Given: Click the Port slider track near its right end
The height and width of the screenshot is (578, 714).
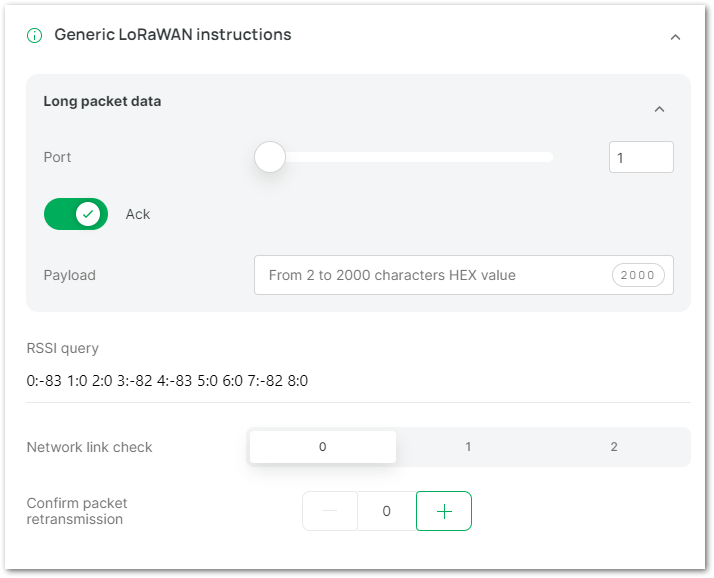Looking at the screenshot, I should pyautogui.click(x=544, y=157).
